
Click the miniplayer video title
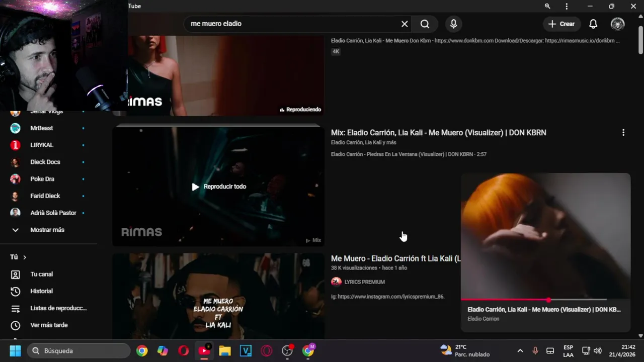click(544, 310)
